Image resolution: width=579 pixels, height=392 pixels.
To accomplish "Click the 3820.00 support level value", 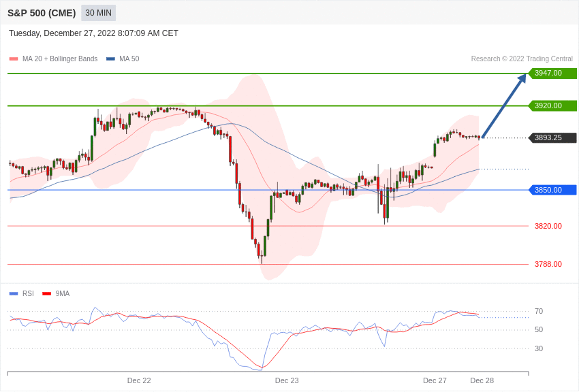I will (548, 226).
